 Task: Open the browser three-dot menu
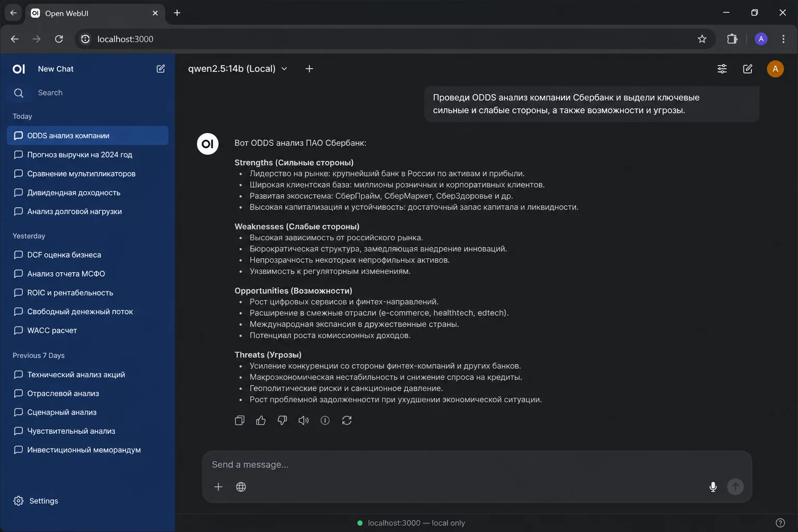pyautogui.click(x=783, y=39)
